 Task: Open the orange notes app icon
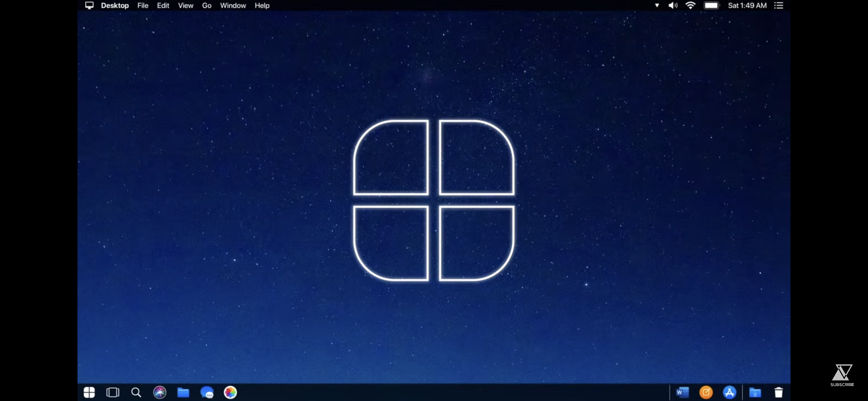[x=706, y=392]
